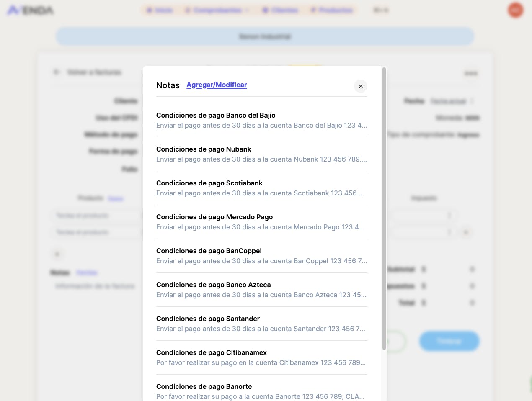
Task: Open the Agregar/Modificar link
Action: point(217,85)
